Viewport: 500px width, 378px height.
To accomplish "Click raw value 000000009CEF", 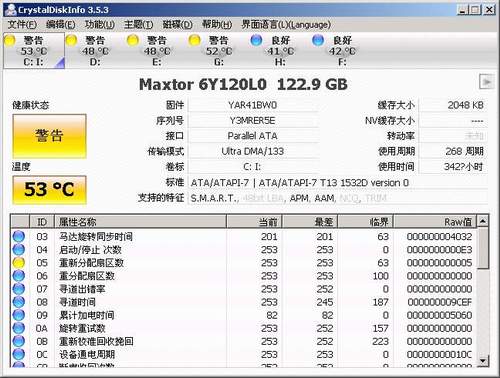I will (x=439, y=302).
